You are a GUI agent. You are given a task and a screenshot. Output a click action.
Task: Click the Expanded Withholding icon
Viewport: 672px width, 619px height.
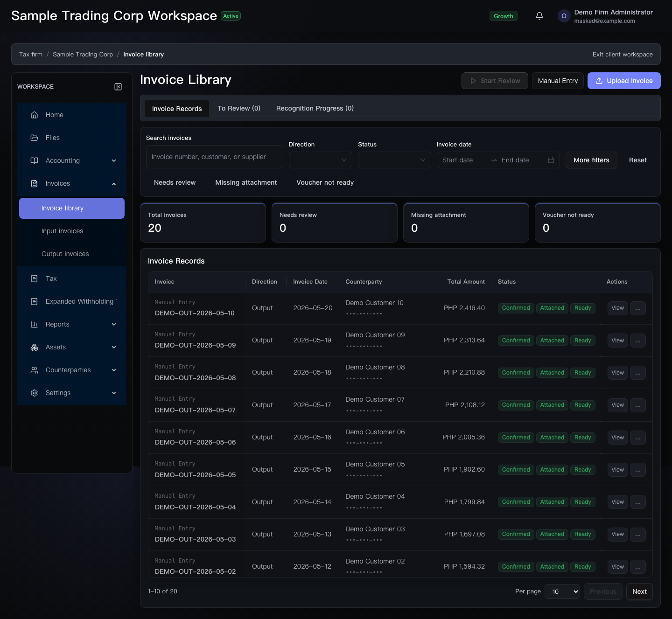click(34, 301)
